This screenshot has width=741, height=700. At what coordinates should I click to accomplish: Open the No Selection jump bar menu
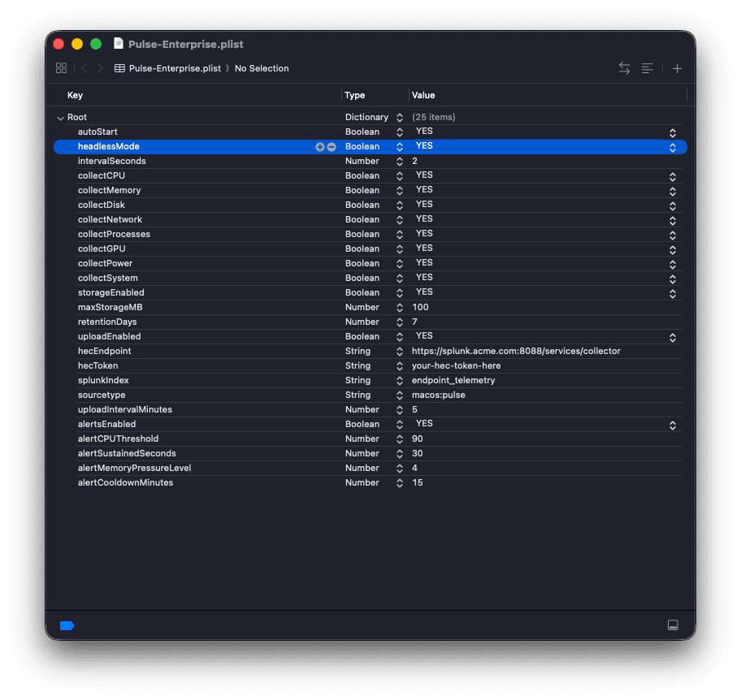(262, 68)
